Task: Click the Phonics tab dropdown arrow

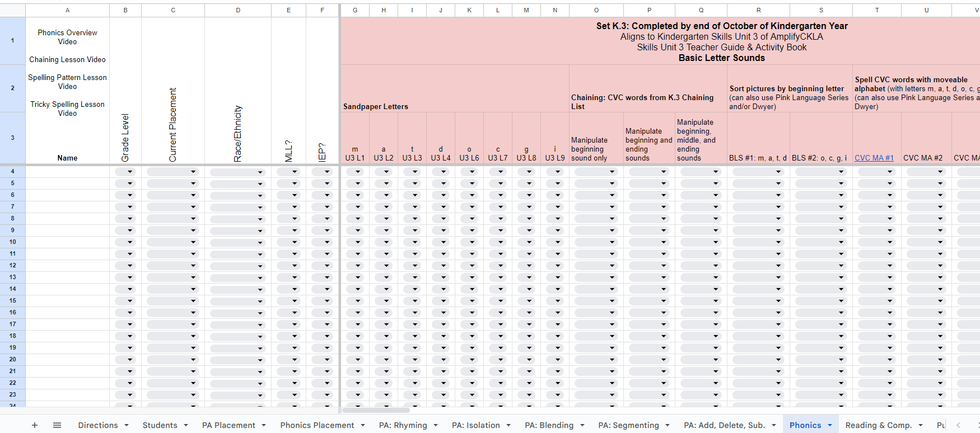Action: tap(830, 425)
